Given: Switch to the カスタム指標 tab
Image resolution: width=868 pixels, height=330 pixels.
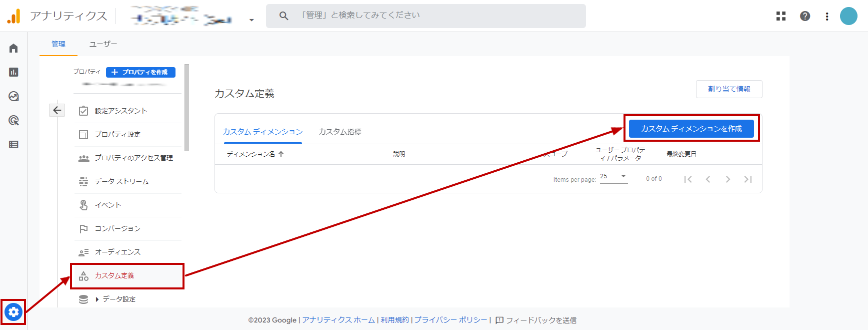Looking at the screenshot, I should click(x=340, y=132).
